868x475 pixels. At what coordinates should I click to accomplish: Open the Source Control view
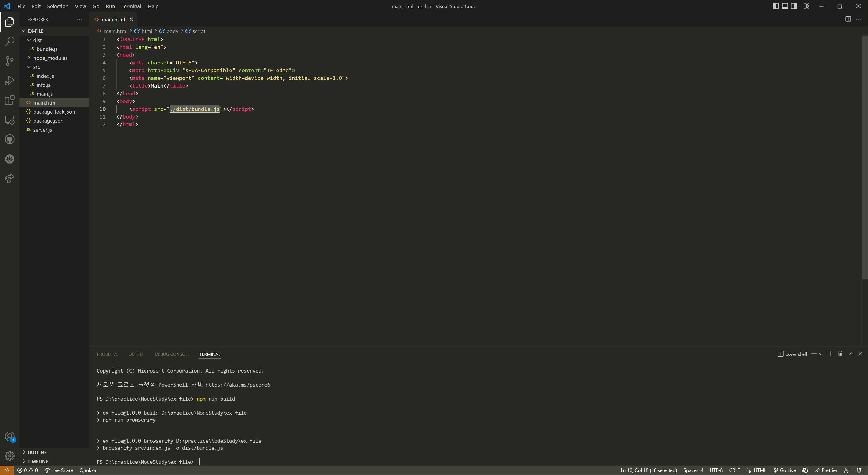click(9, 61)
